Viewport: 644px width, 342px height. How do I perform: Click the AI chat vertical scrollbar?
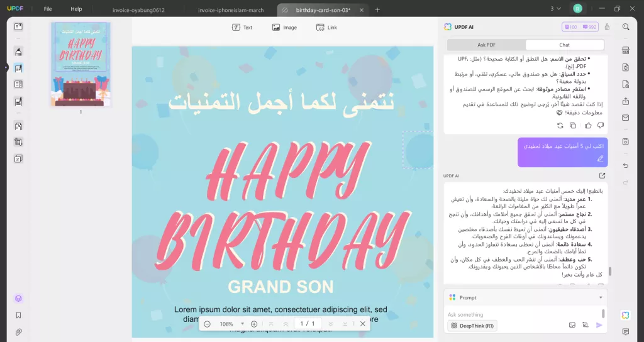(610, 272)
